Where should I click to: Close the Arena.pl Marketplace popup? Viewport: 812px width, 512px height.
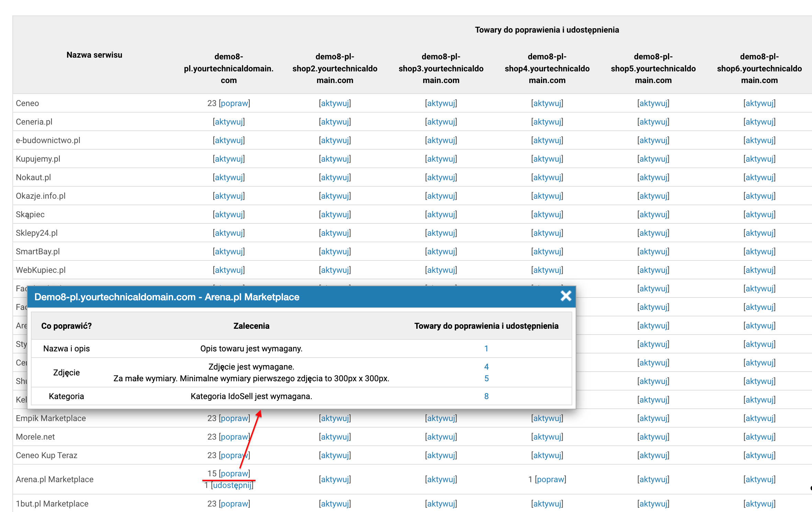(566, 296)
